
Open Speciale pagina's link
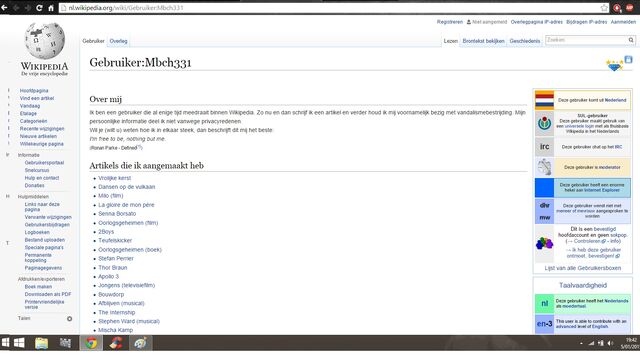(x=44, y=248)
